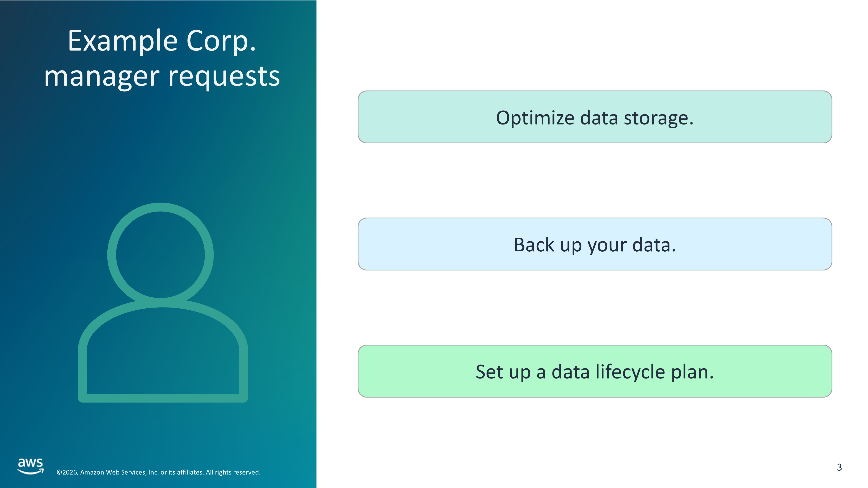Screen dimensions: 868x488
Task: Click the AWS logo
Action: 30,466
